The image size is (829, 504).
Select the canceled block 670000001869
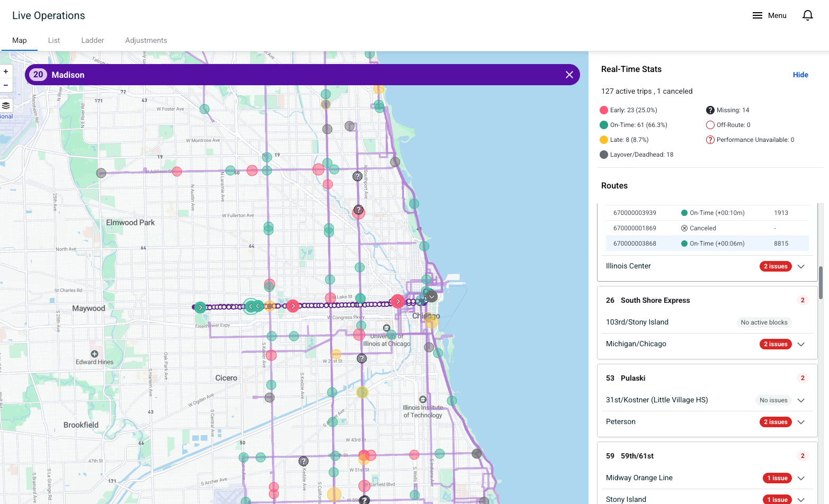pyautogui.click(x=635, y=228)
